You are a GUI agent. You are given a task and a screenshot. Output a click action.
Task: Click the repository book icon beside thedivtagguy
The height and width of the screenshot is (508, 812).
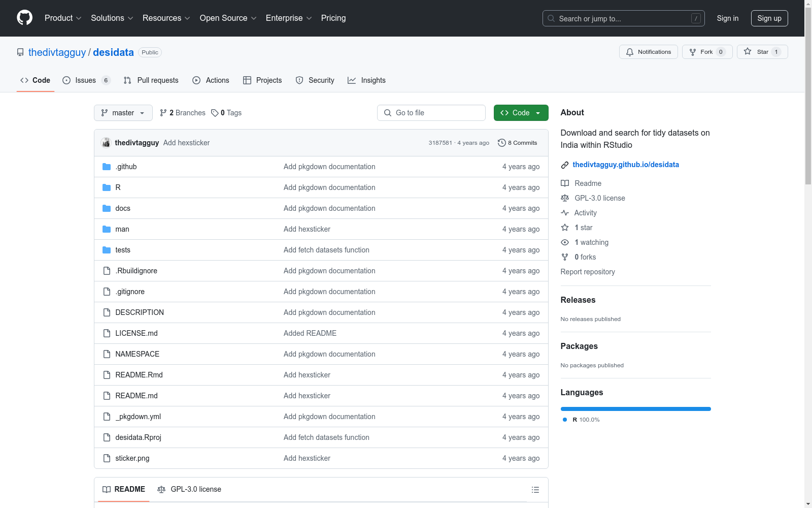point(20,52)
